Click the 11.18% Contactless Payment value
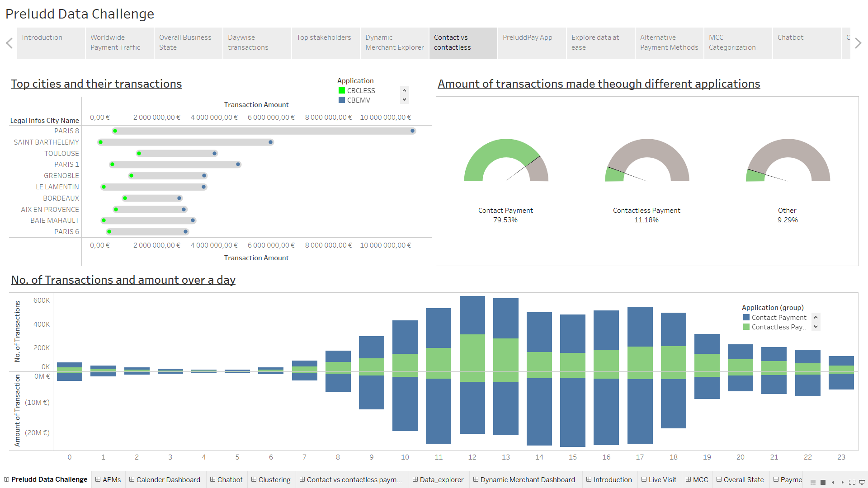This screenshot has height=488, width=868. click(646, 220)
